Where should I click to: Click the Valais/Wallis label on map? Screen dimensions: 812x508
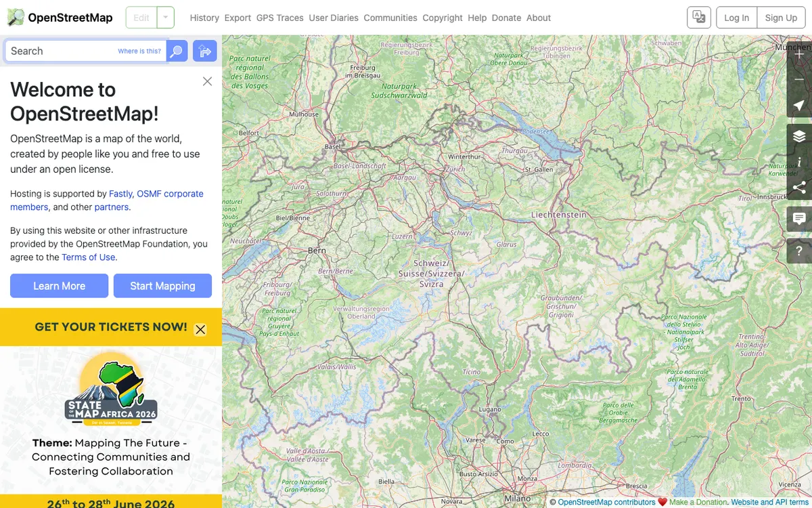pyautogui.click(x=336, y=366)
